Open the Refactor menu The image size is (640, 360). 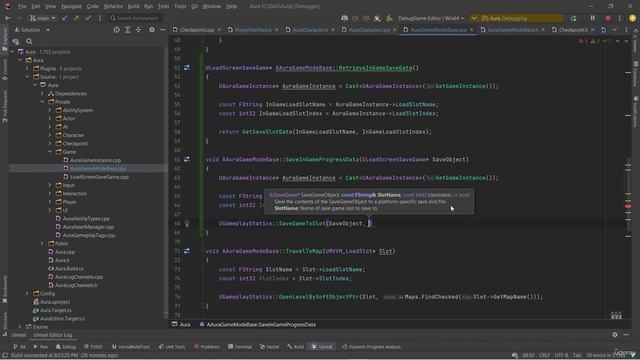tap(113, 7)
